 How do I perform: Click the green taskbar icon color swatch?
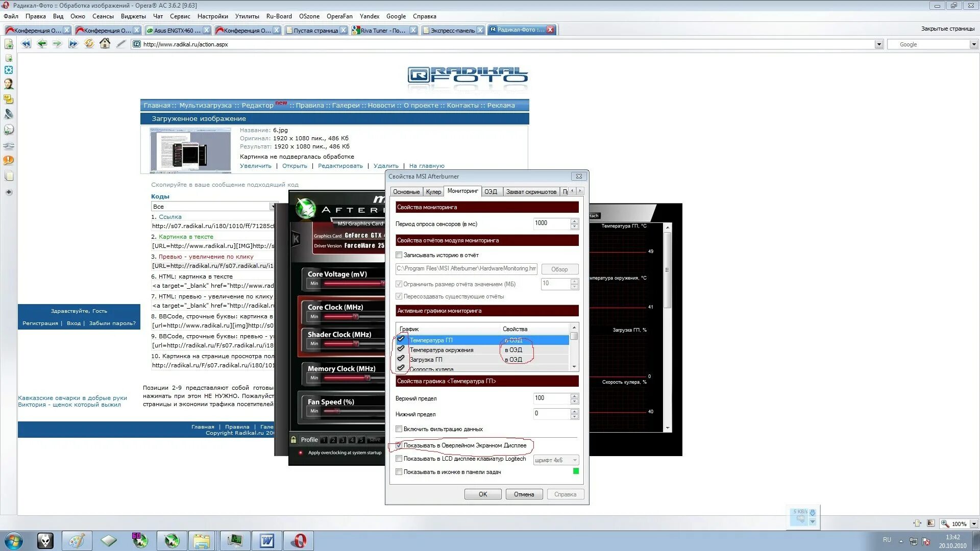tap(576, 471)
